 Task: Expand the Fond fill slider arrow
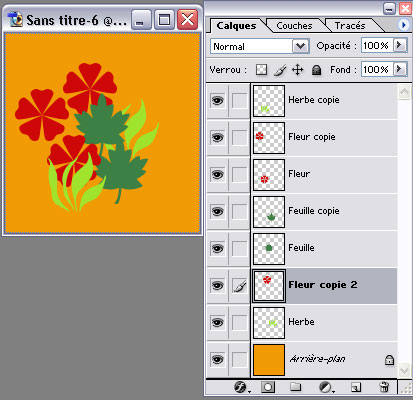click(400, 69)
